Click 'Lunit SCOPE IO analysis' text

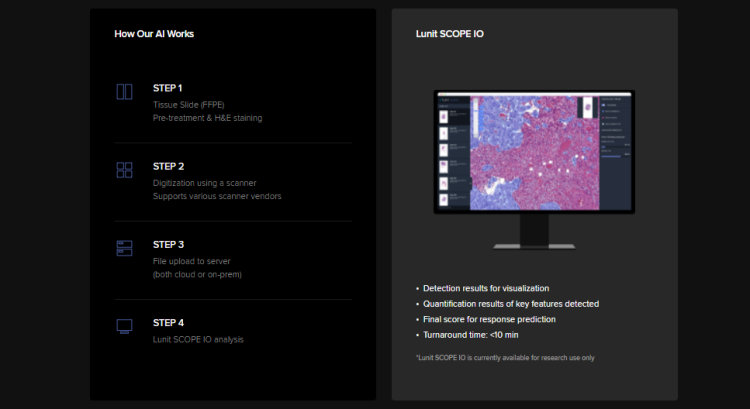click(x=198, y=340)
